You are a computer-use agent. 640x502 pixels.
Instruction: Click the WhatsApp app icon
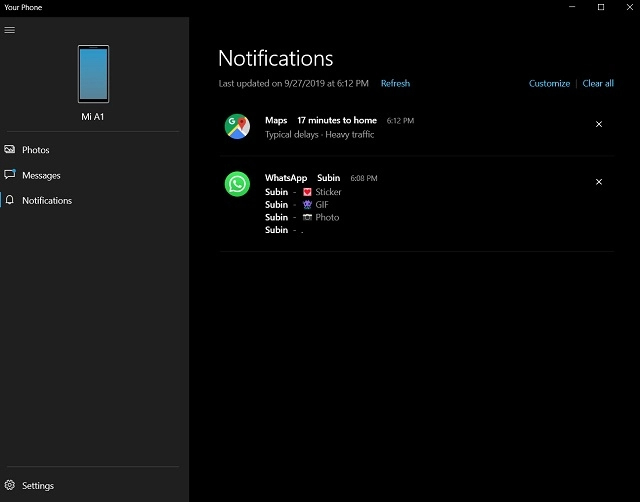point(237,184)
